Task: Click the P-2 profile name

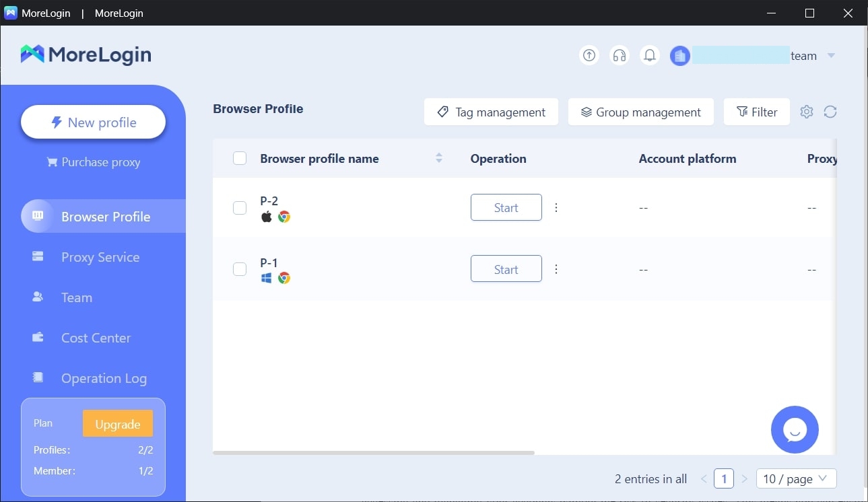Action: (x=269, y=201)
